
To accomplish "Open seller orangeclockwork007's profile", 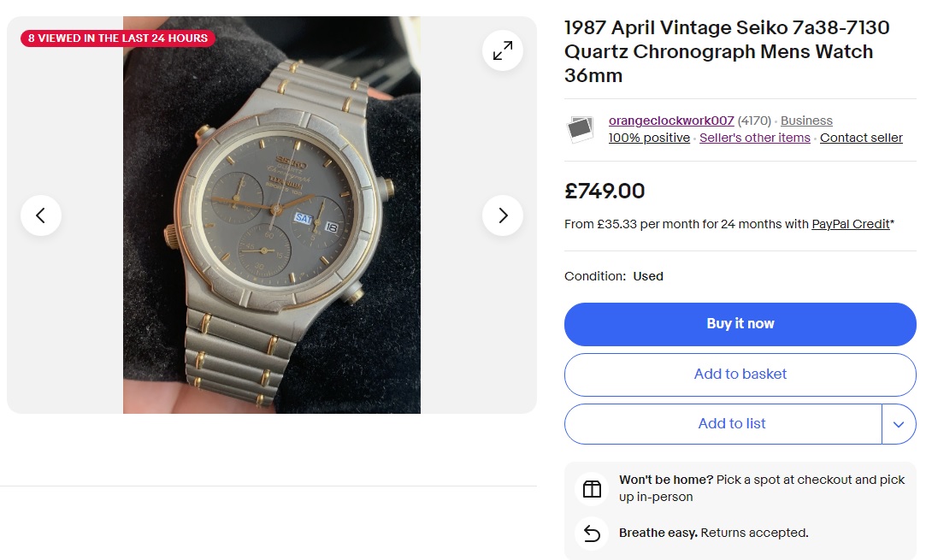I will click(671, 121).
